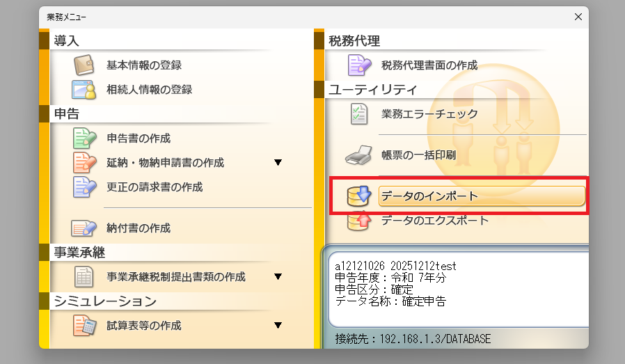
Task: Click the text a12121026 20251212test
Action: coord(395,266)
